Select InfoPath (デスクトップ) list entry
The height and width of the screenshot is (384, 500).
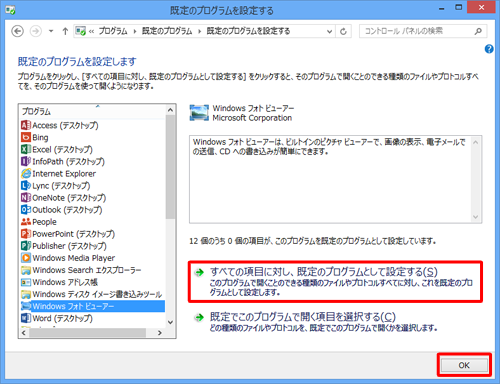[x=93, y=161]
